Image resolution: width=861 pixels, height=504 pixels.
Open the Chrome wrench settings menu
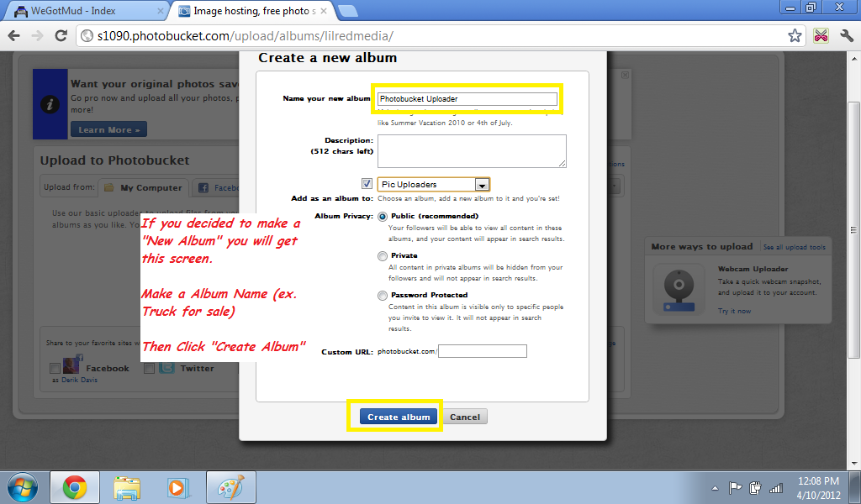click(x=847, y=36)
